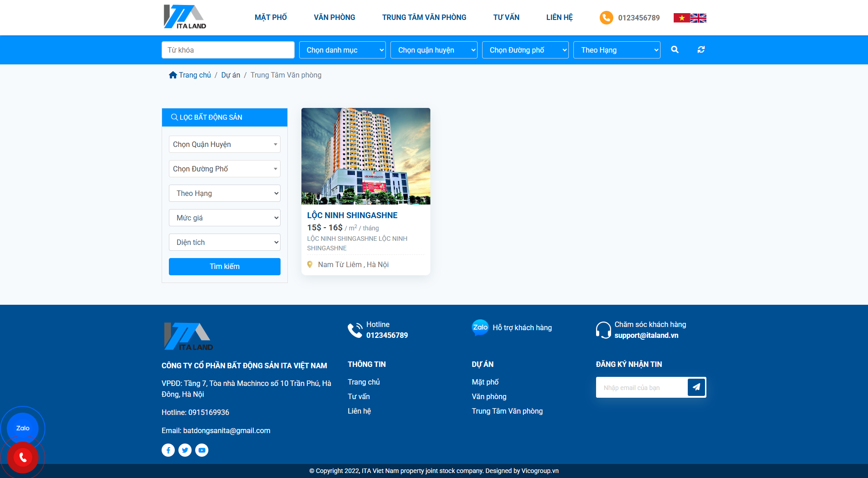
Task: Open the YouTube social icon in footer
Action: click(x=202, y=450)
